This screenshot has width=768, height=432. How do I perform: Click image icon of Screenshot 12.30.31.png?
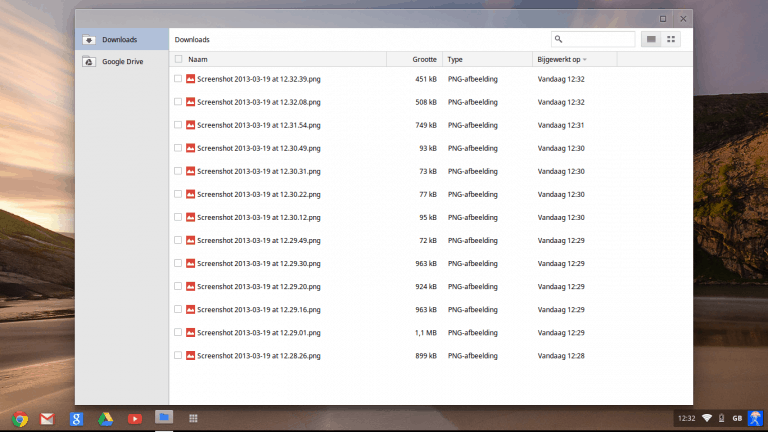pyautogui.click(x=191, y=171)
